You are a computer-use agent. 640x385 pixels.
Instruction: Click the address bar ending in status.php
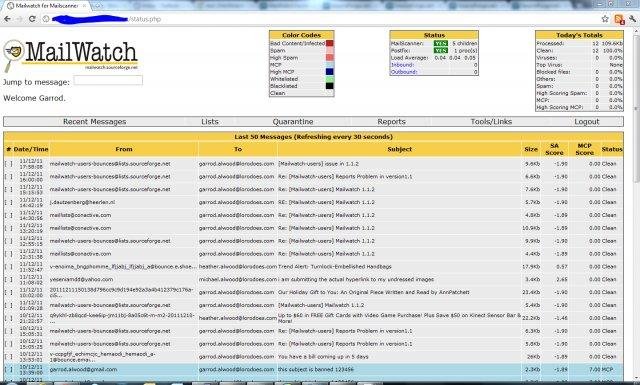coord(322,19)
